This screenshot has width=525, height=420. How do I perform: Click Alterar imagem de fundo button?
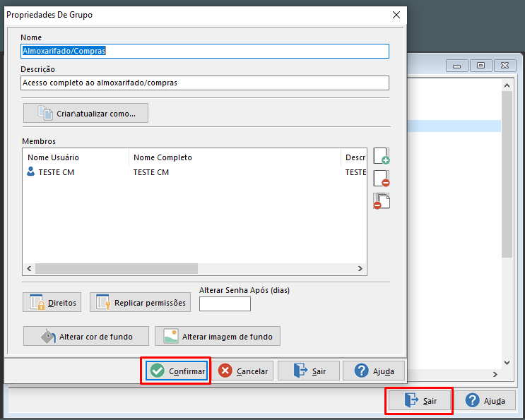click(x=218, y=336)
